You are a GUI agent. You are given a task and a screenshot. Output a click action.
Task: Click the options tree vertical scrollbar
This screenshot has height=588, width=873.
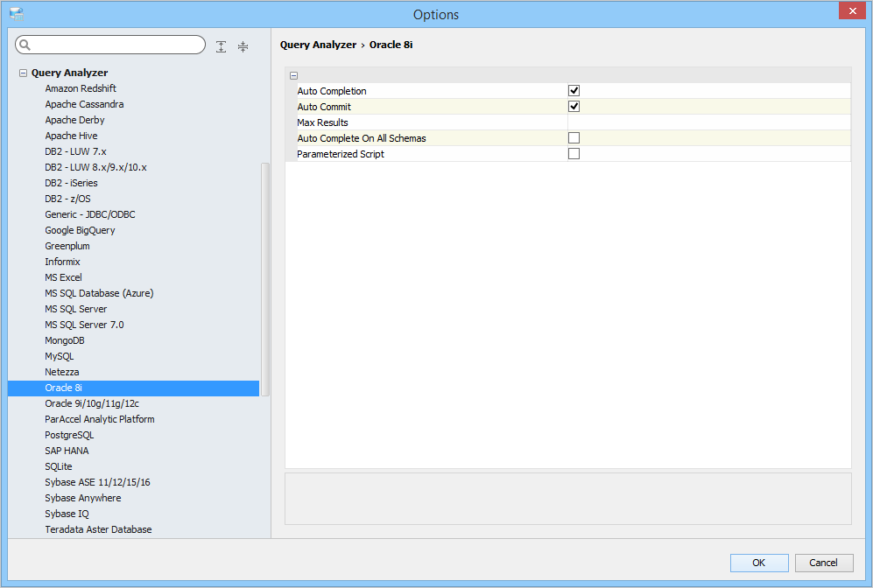point(265,279)
